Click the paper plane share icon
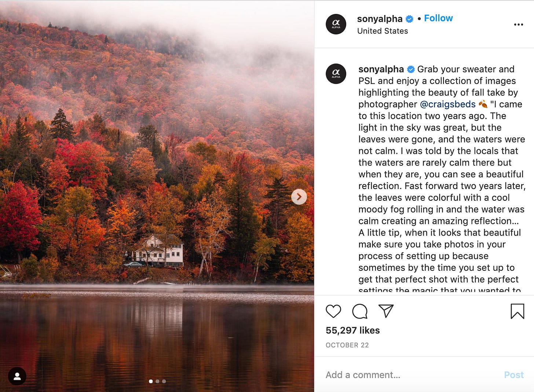 pyautogui.click(x=386, y=311)
